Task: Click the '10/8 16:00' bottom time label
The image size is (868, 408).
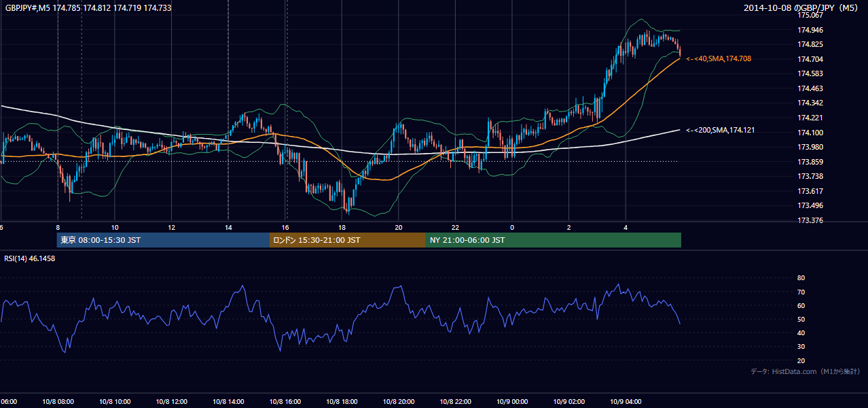Action: pyautogui.click(x=285, y=402)
